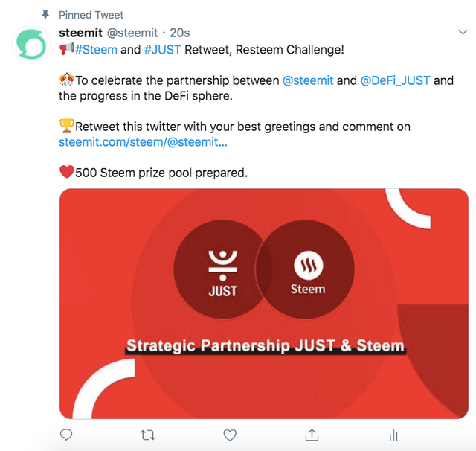Expand the tweet options chevron

463,32
